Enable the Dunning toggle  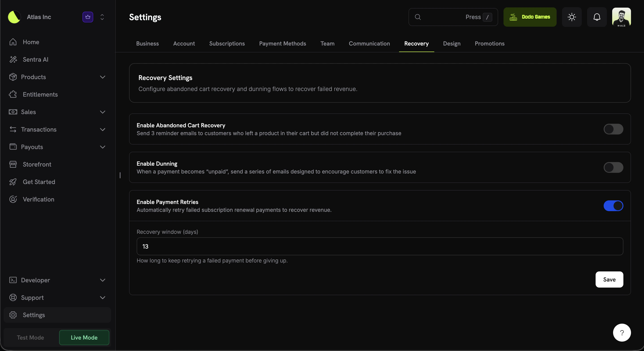[613, 167]
